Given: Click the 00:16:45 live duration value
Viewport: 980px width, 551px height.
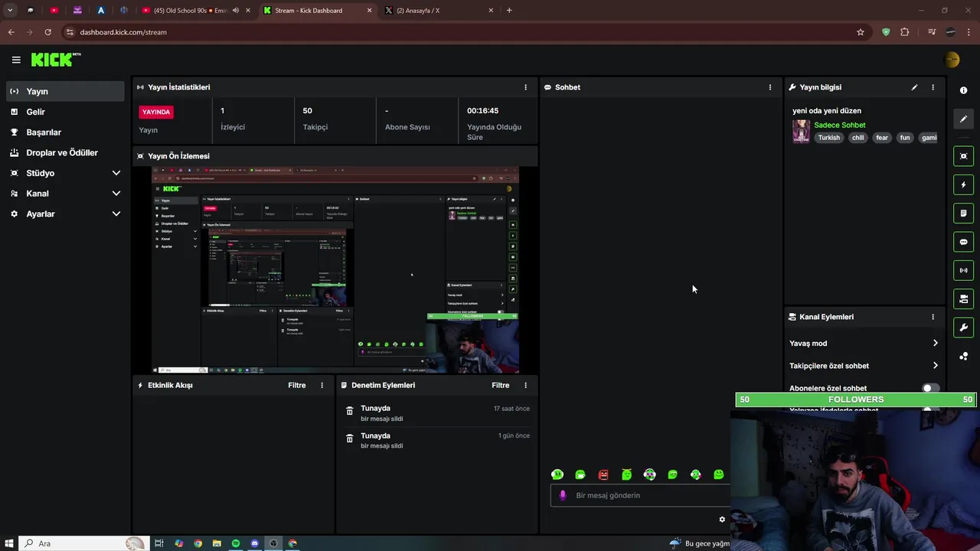Looking at the screenshot, I should coord(482,111).
